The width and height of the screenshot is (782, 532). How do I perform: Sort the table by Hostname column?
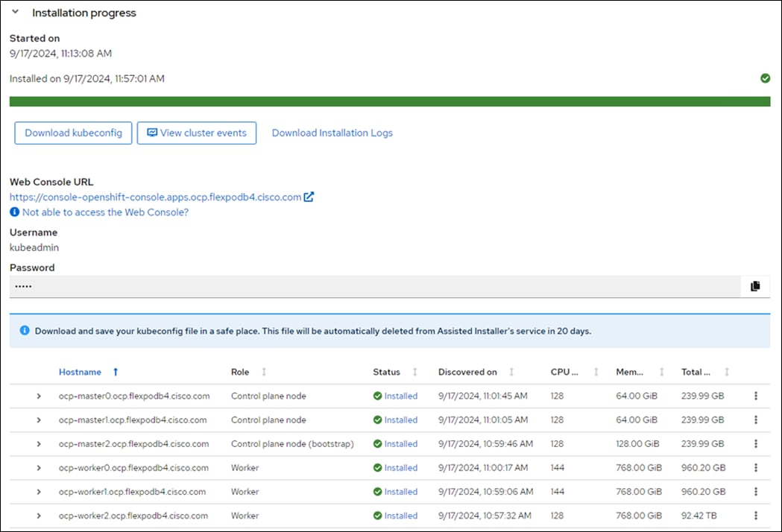click(x=81, y=372)
